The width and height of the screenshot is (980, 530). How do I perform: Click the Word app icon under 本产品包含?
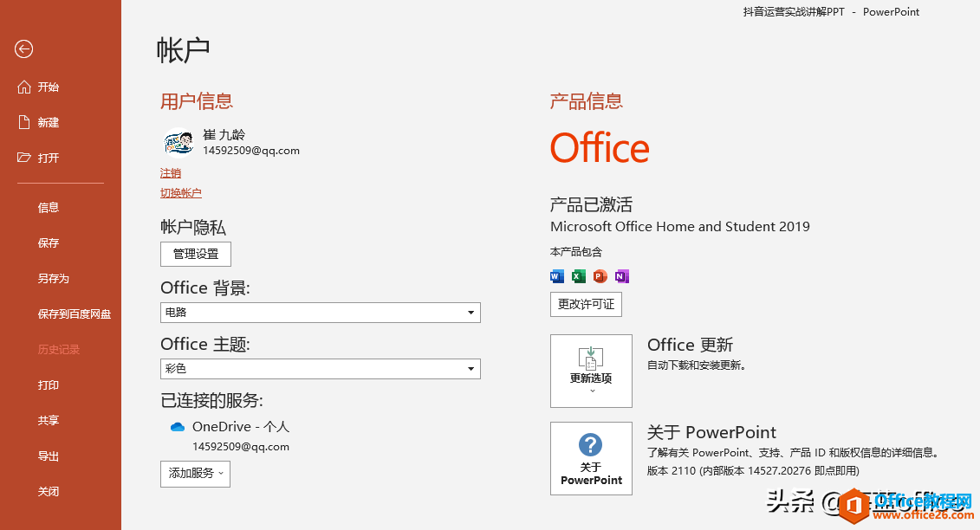pos(556,275)
